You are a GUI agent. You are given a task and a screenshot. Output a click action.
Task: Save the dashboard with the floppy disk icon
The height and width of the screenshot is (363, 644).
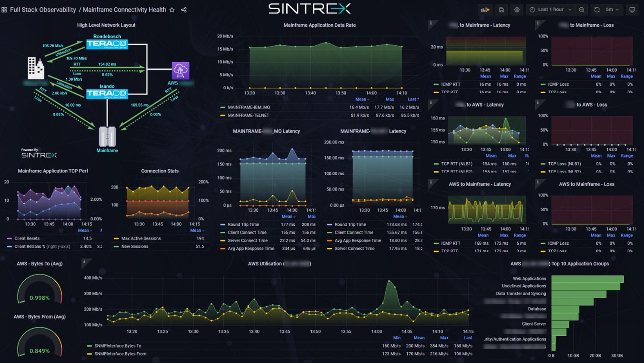501,9
